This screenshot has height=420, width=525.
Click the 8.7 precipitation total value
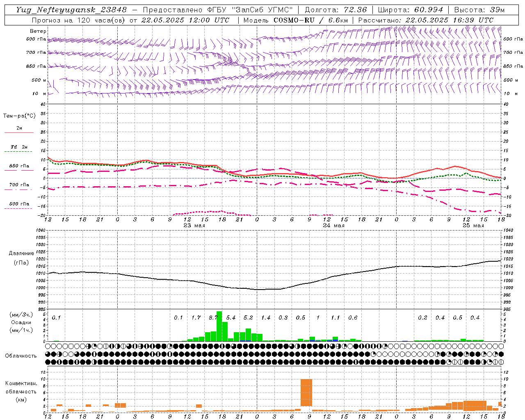213,318
